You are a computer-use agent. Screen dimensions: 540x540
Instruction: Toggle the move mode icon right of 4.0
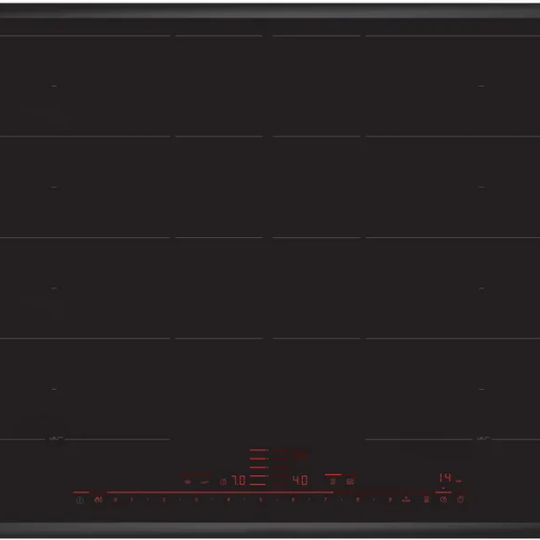350,482
